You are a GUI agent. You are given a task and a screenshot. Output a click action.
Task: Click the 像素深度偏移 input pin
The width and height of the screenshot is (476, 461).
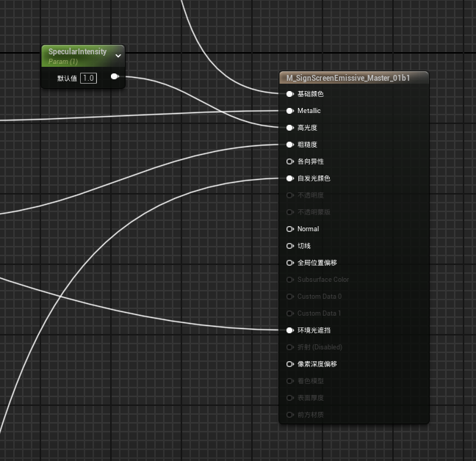point(290,364)
